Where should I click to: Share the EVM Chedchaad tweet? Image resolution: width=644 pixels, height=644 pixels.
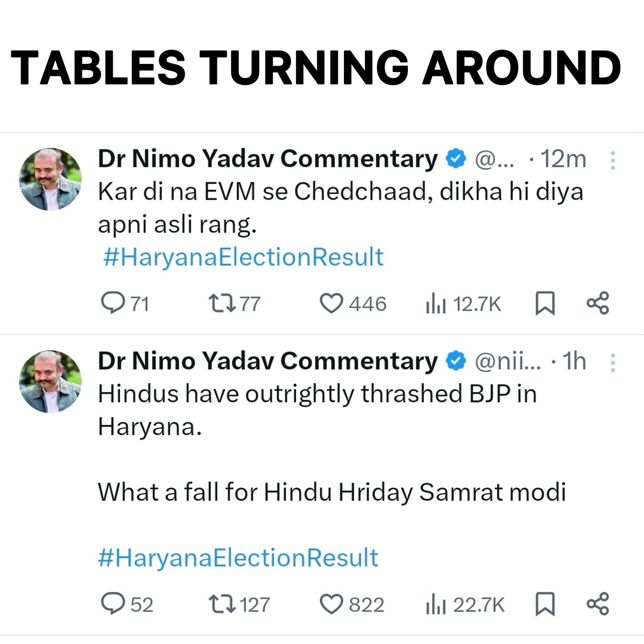(598, 303)
